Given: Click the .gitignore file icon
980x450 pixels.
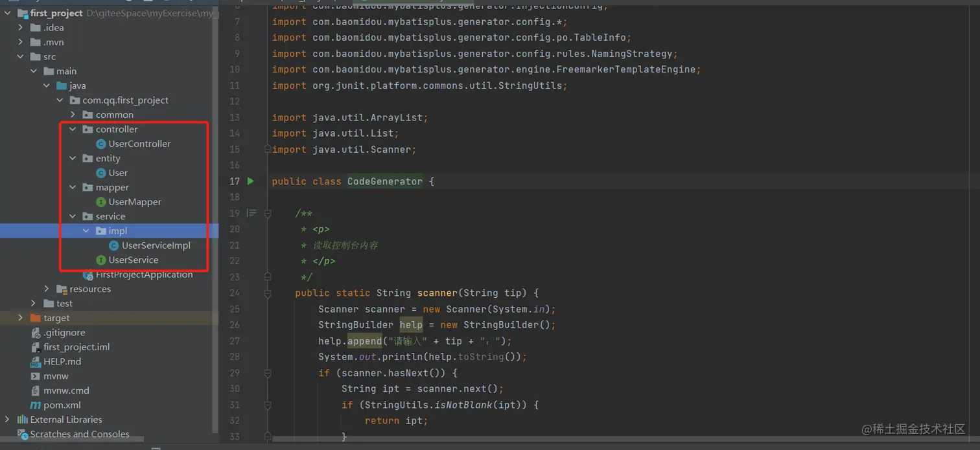Looking at the screenshot, I should click(36, 333).
